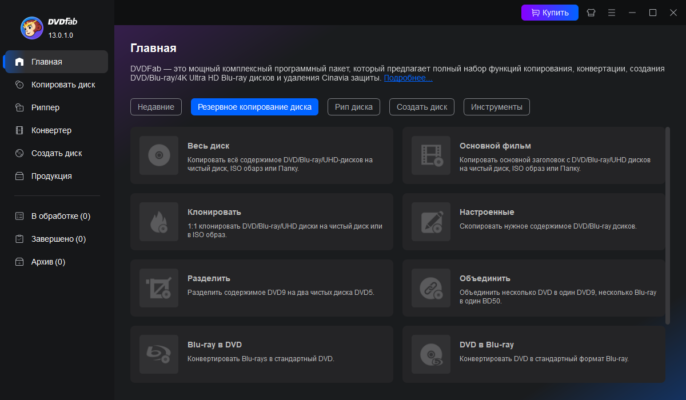
Task: Choose Основной фильм card title
Action: tap(495, 146)
